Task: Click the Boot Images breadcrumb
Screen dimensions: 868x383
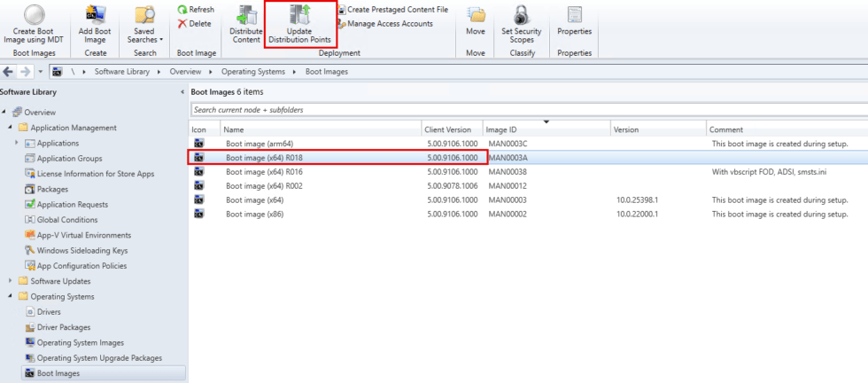Action: point(327,72)
